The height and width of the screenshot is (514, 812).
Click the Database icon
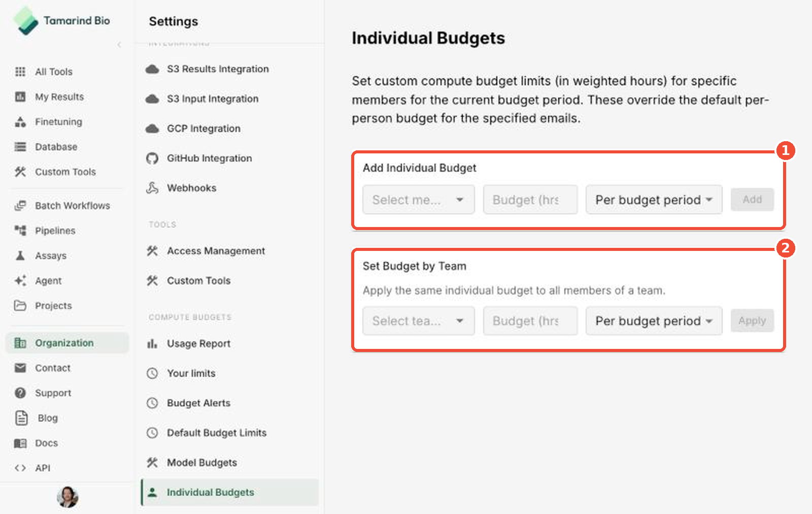[x=20, y=147]
